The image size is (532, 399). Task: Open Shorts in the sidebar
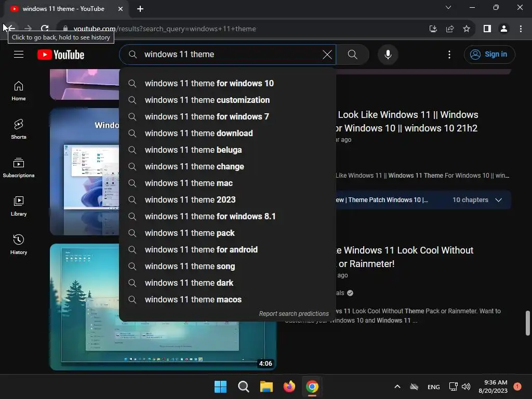coord(19,129)
